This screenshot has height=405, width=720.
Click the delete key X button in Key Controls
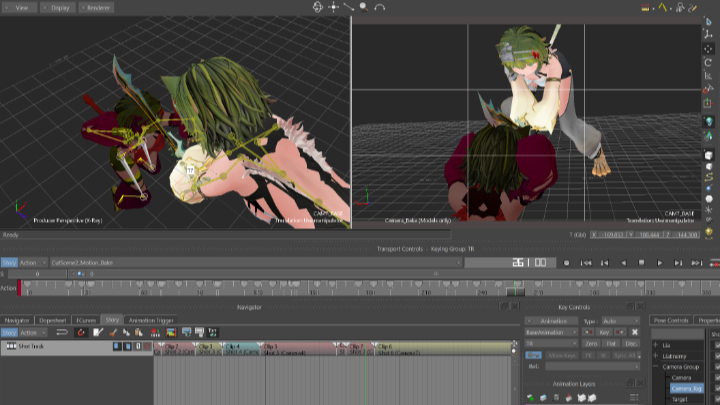click(x=635, y=332)
